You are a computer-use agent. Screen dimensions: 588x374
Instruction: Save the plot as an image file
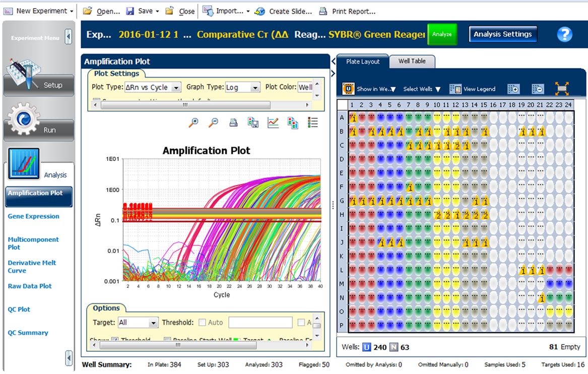(x=253, y=122)
